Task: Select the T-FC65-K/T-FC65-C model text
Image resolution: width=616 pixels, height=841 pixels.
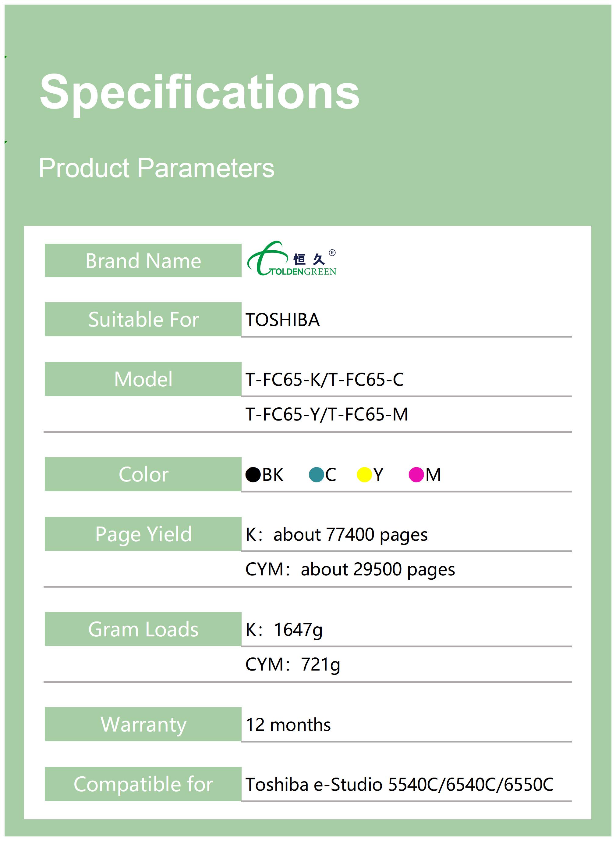Action: (x=324, y=379)
